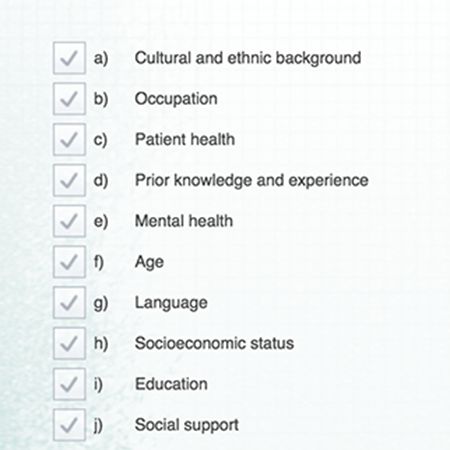450x450 pixels.
Task: Select the 'Language' option text
Action: tap(171, 303)
